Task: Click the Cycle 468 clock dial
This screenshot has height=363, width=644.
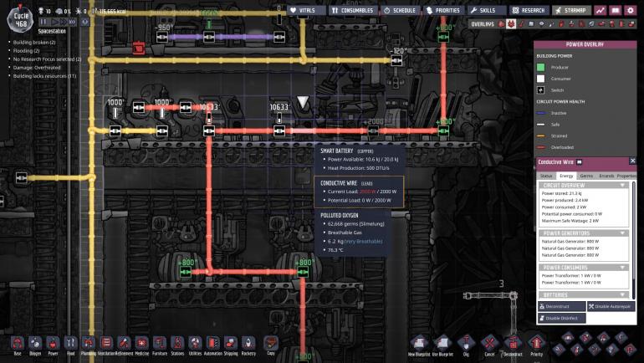Action: (x=21, y=20)
